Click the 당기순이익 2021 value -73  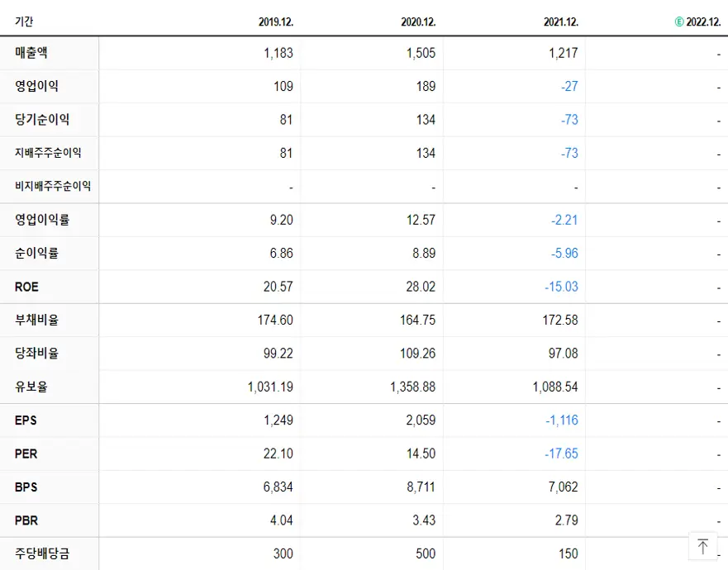click(569, 120)
